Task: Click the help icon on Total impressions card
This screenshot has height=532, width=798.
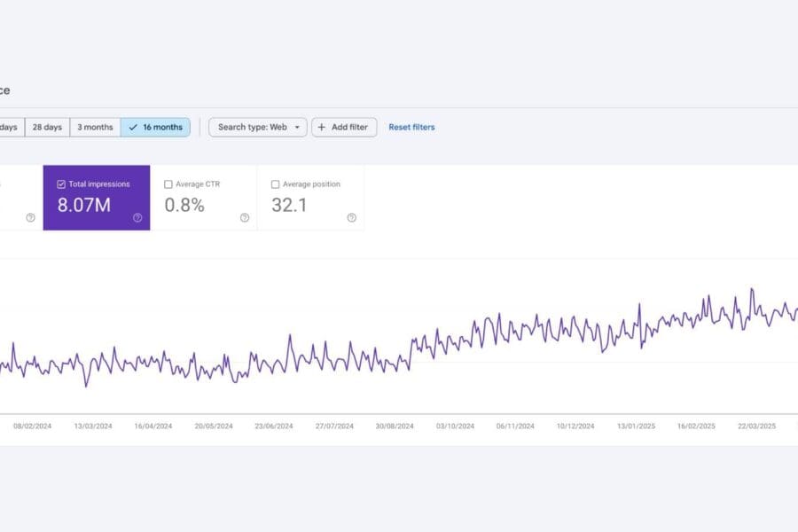Action: coord(137,218)
